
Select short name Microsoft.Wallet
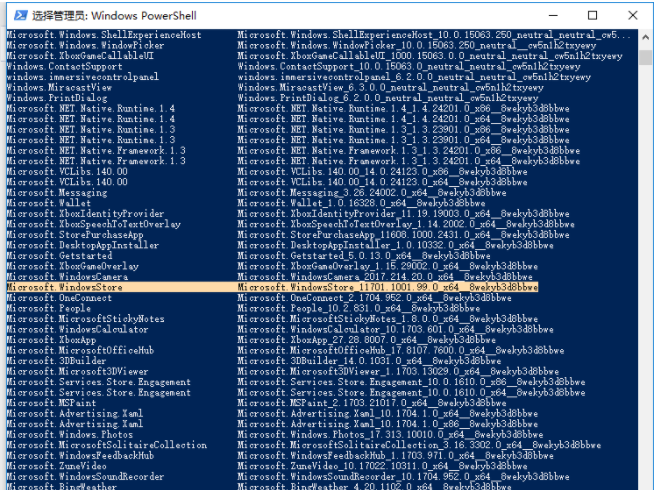pyautogui.click(x=49, y=203)
